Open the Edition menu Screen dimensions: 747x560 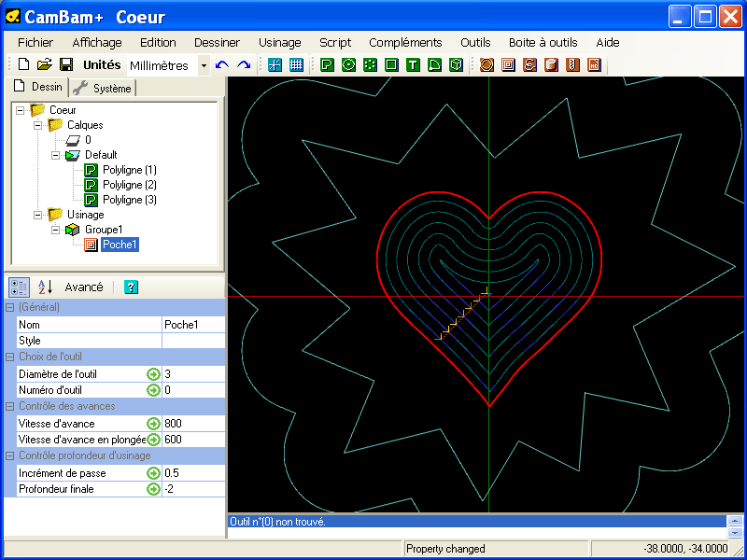[158, 42]
